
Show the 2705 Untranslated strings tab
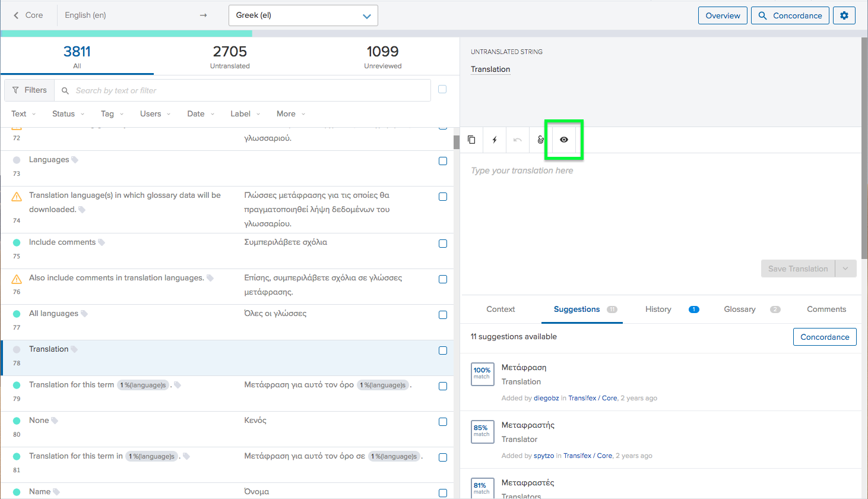click(x=230, y=57)
